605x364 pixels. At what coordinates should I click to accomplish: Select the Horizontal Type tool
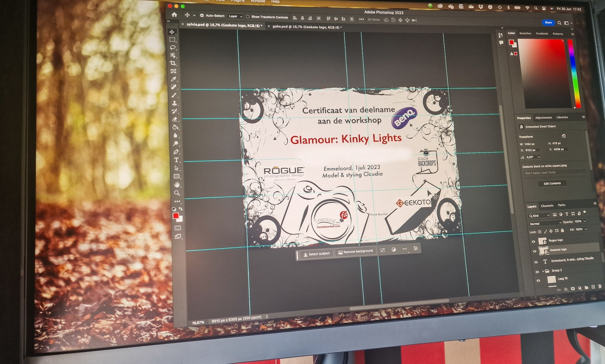(176, 160)
